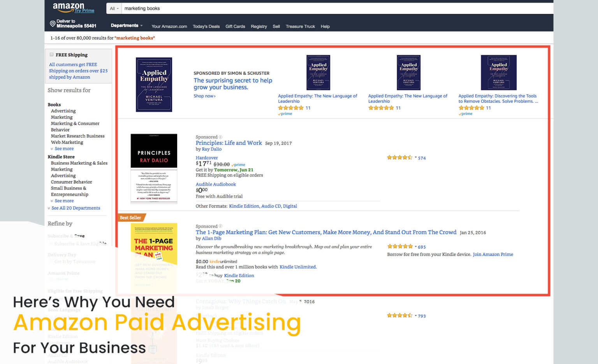Click the Shop now sponsored link

point(204,96)
